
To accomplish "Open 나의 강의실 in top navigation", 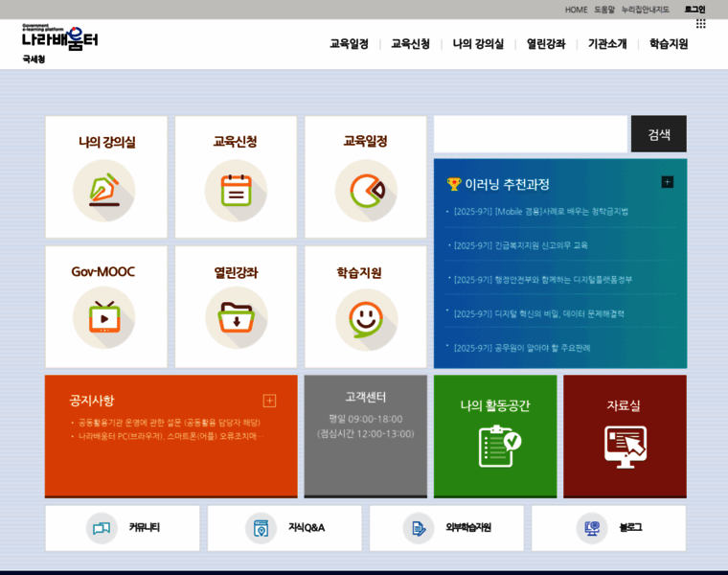I will tap(478, 44).
